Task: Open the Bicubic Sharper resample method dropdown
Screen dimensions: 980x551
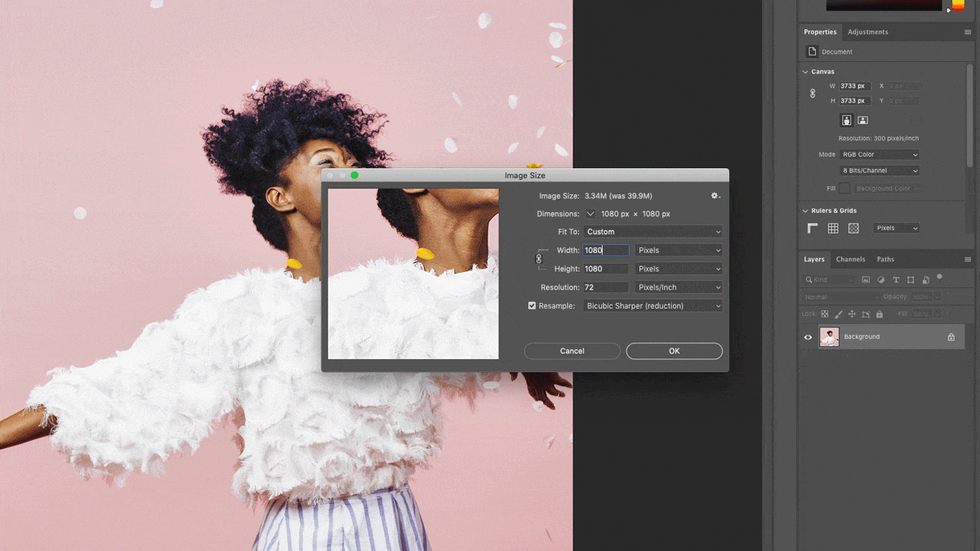Action: 653,305
